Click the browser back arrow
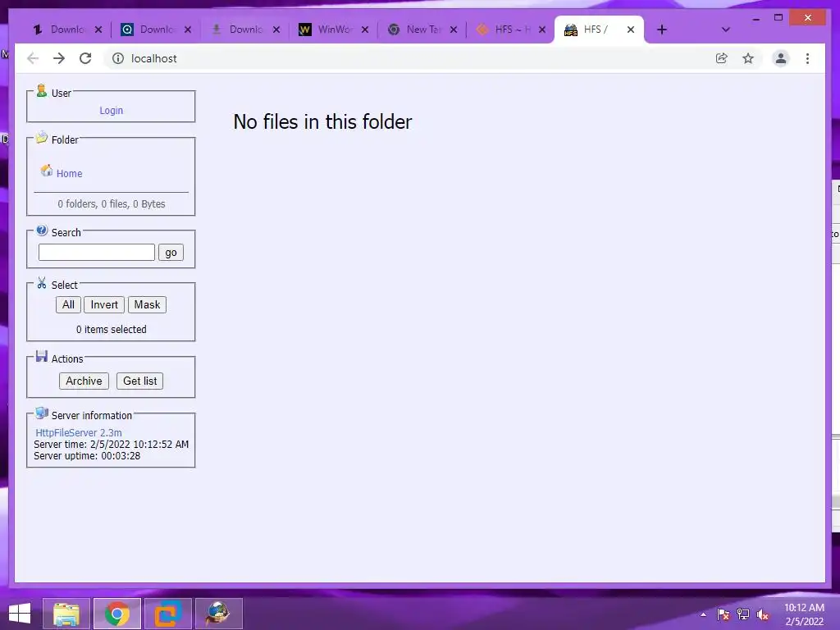This screenshot has width=840, height=630. (x=33, y=58)
